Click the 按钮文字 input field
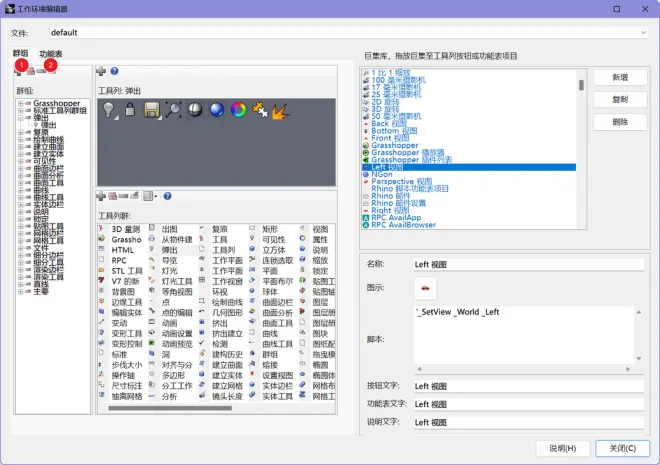Image resolution: width=660 pixels, height=465 pixels. click(x=528, y=386)
